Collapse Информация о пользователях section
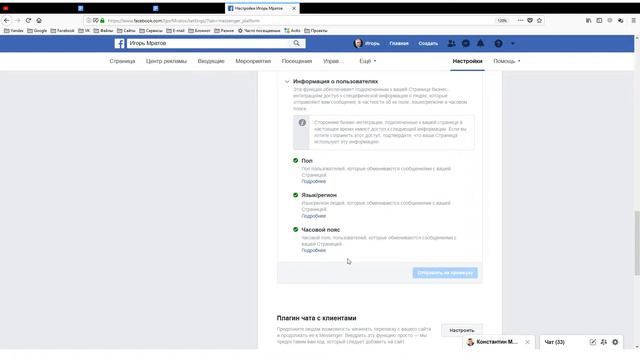This screenshot has width=640, height=360. click(287, 82)
